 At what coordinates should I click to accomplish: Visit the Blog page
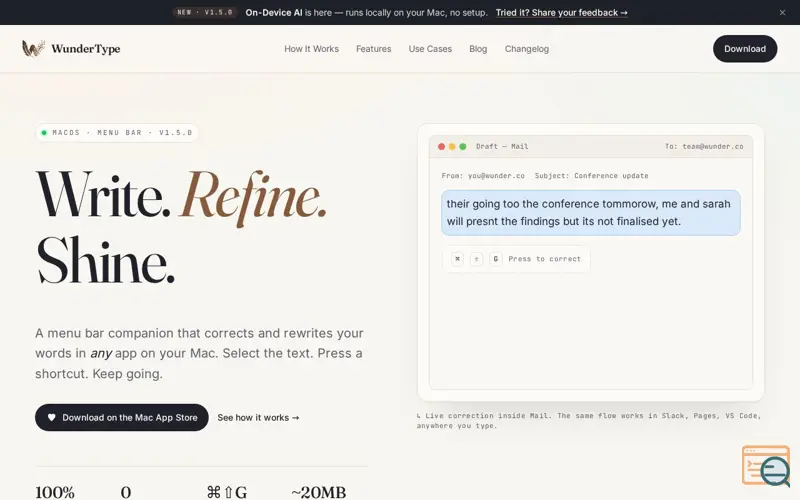coord(478,49)
